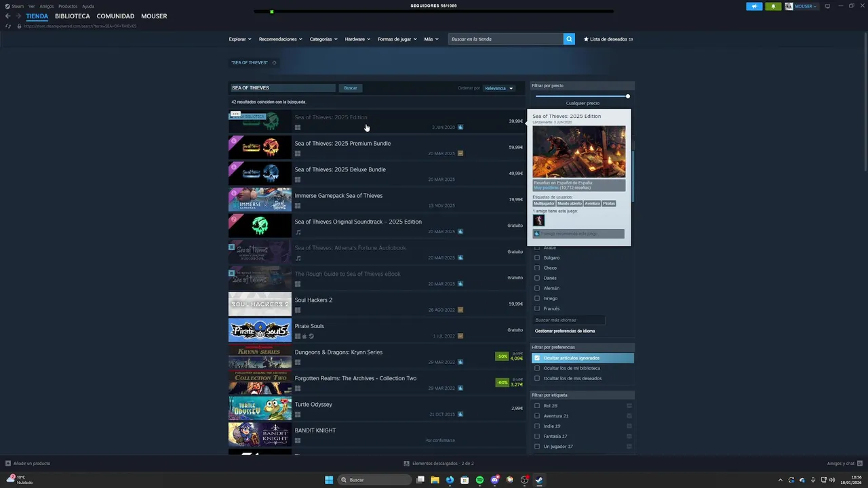
Task: Open Microsoft Store from taskbar
Action: 465,480
